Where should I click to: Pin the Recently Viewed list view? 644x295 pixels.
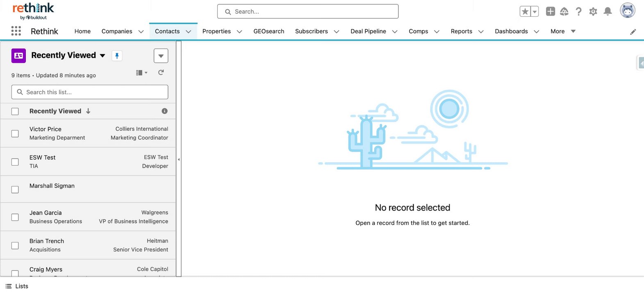(117, 56)
